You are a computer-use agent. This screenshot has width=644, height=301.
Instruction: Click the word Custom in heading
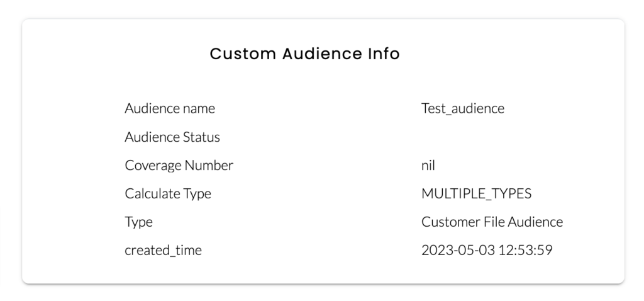[x=243, y=54]
